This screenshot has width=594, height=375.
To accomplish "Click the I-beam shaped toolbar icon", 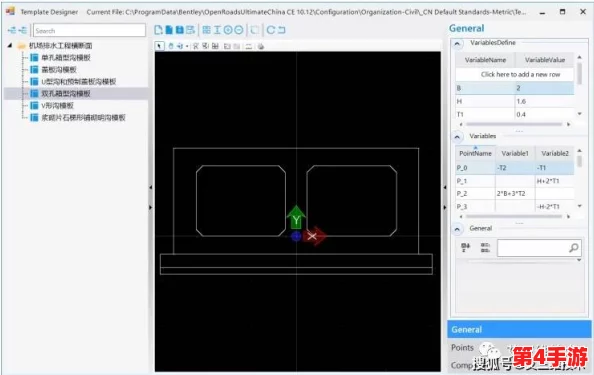I will (217, 30).
